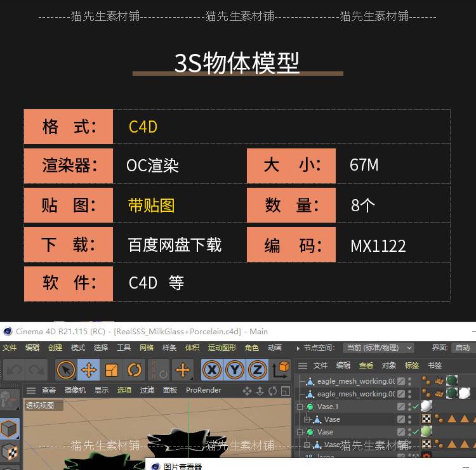This screenshot has width=476, height=470.
Task: Toggle Z axis lock
Action: pyautogui.click(x=258, y=370)
